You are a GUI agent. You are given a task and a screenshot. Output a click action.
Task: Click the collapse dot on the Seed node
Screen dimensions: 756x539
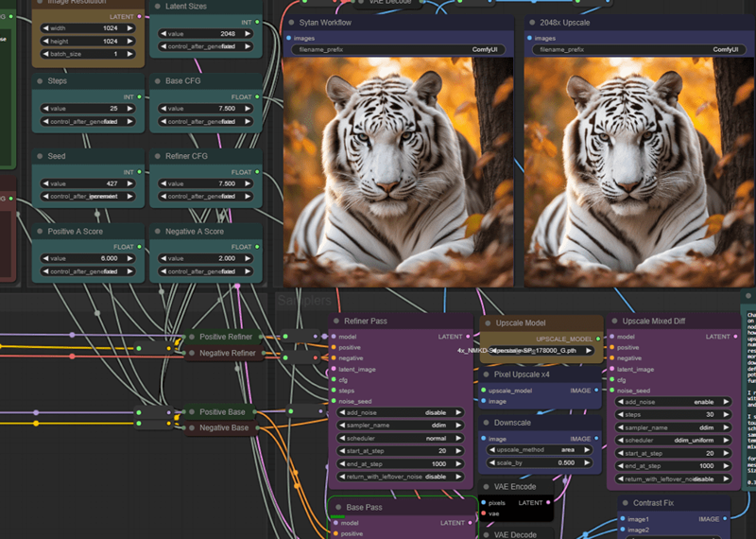[x=40, y=156]
